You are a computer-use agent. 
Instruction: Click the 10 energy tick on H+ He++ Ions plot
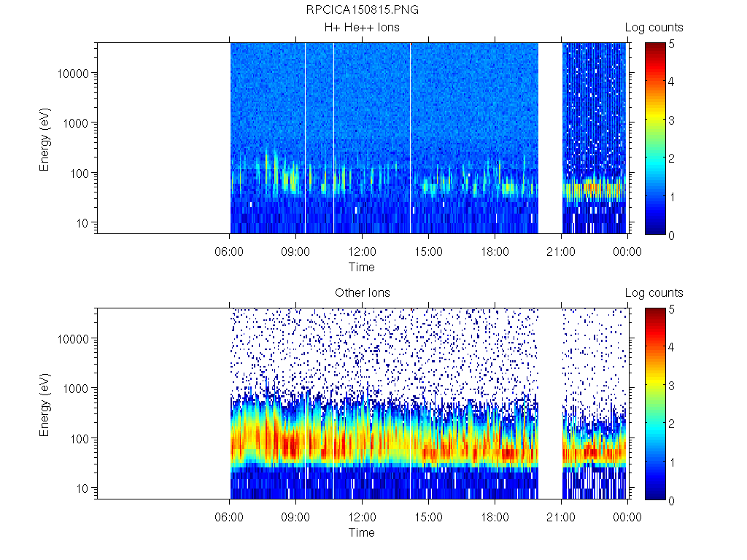point(82,223)
